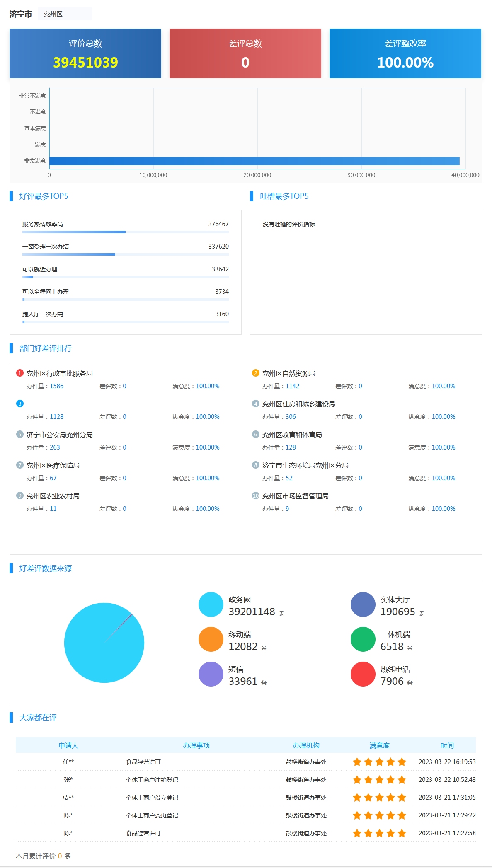This screenshot has height=868, width=492.
Task: Click the 差评总数 red card
Action: (x=245, y=53)
